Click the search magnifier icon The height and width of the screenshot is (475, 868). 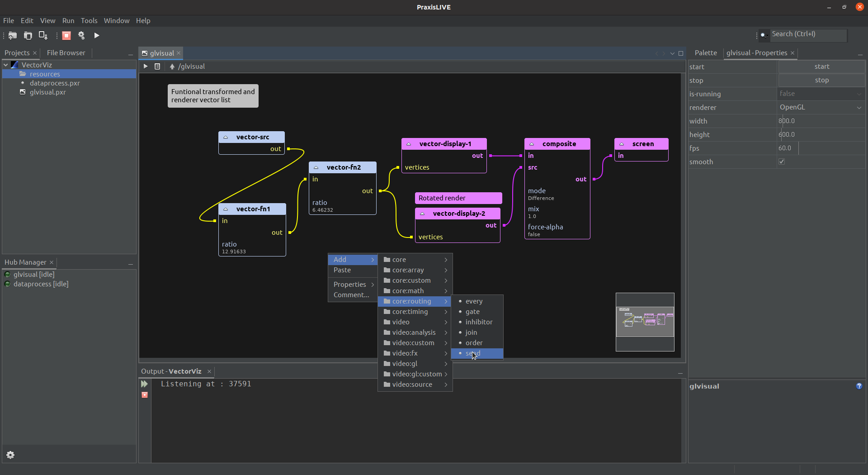pos(764,35)
